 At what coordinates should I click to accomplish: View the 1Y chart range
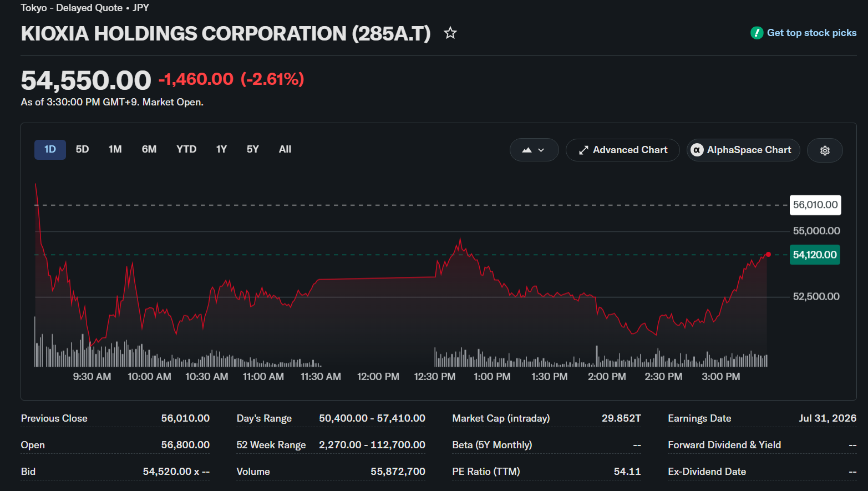point(221,149)
